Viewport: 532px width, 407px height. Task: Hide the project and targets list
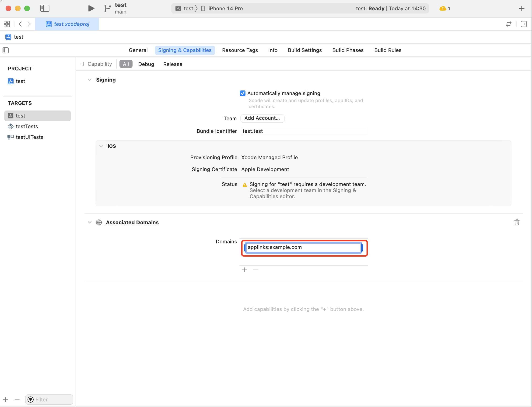tap(6, 50)
